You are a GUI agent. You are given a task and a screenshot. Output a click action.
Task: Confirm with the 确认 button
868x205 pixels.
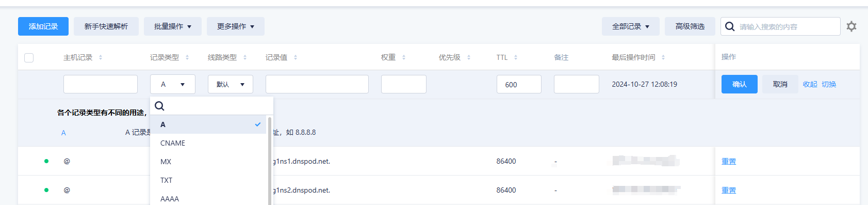point(740,84)
